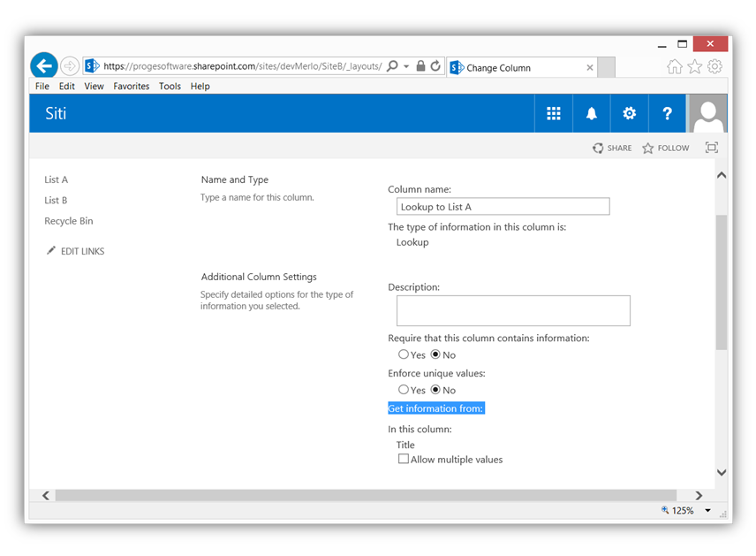
Task: Click the EDIT LINKS link
Action: pyautogui.click(x=81, y=251)
